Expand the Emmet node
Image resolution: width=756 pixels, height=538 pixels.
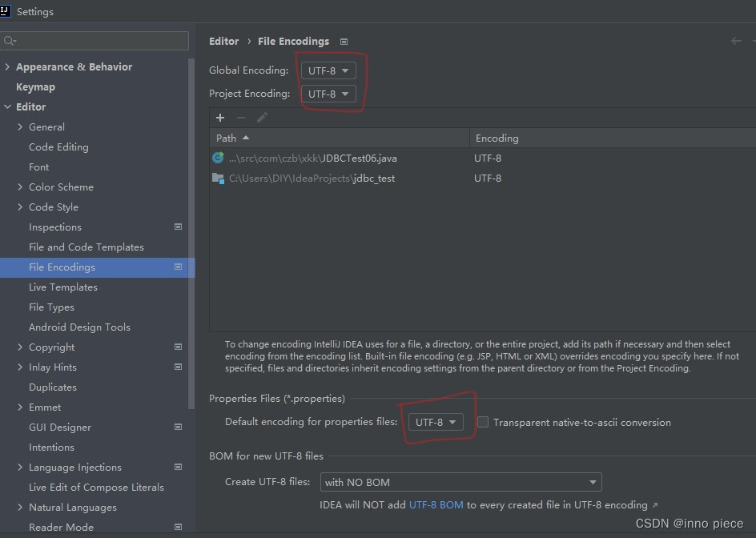pyautogui.click(x=20, y=407)
